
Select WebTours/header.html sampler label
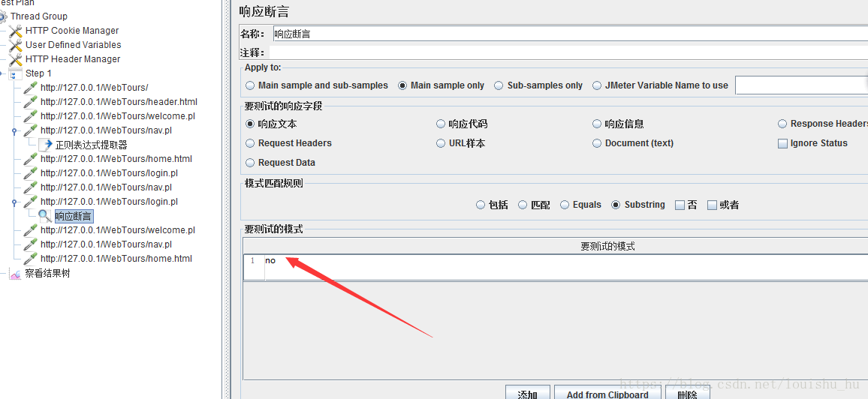coord(119,102)
